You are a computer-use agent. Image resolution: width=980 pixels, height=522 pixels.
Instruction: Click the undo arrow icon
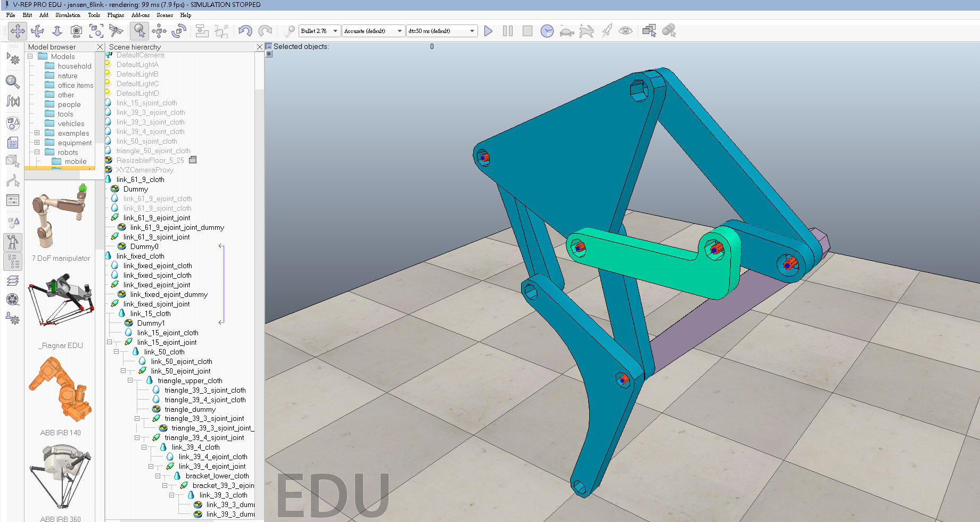[245, 31]
